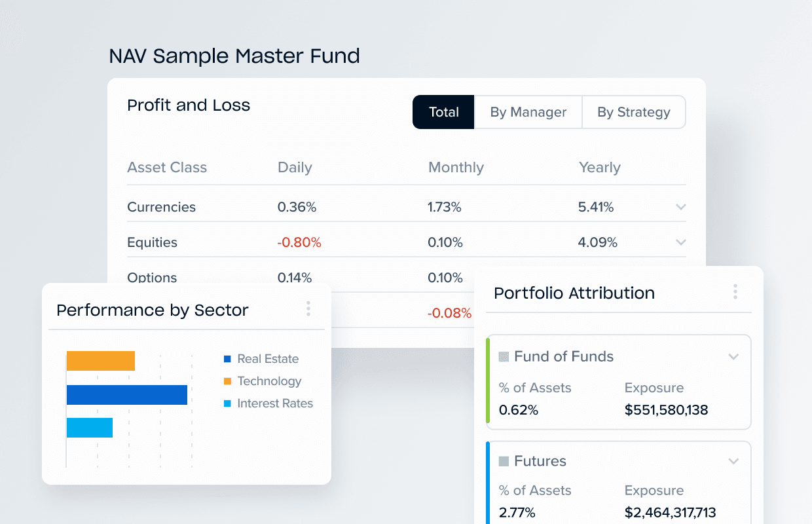Select the Technology color swatch in the legend

click(x=226, y=381)
